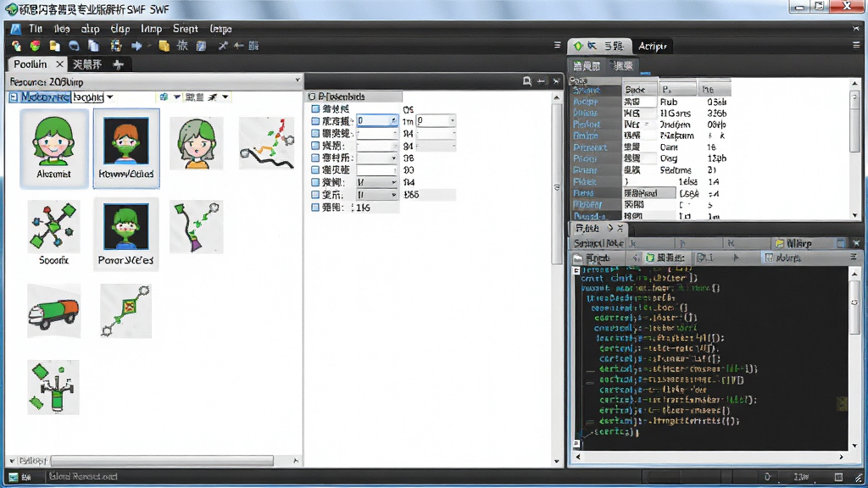Click the left-pointing arrow icon in the main toolbar

238,46
